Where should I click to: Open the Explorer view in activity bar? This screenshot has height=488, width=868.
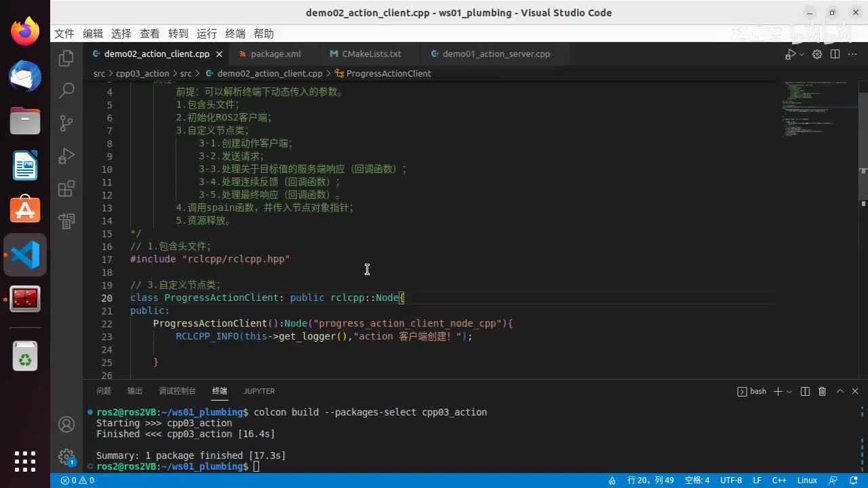[66, 58]
